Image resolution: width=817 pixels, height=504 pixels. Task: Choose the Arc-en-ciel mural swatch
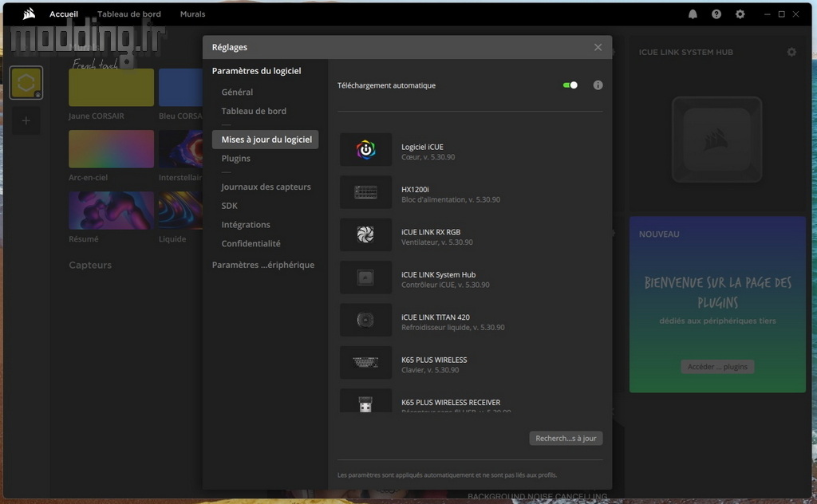click(x=111, y=149)
